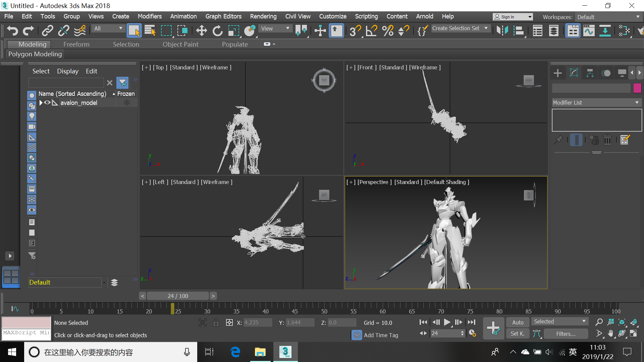
Task: Activate the Select Object tool
Action: pos(134,31)
